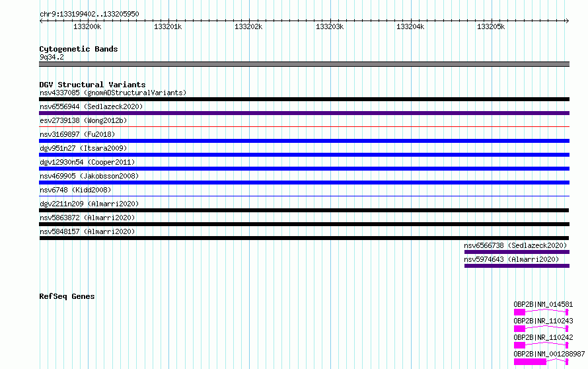
Task: Open transcript label OBP2B|NM_014581
Action: [x=543, y=304]
